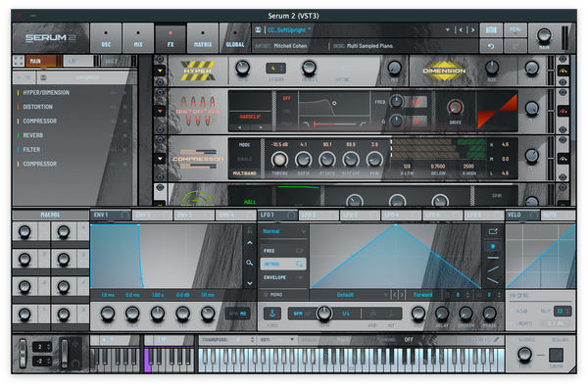Click the ENV 1 zoom magnifier icon
The height and width of the screenshot is (387, 588).
point(249,263)
